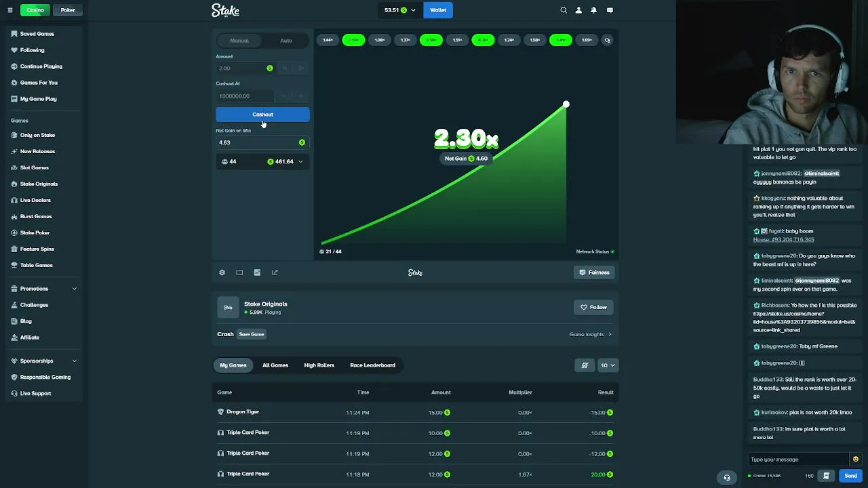Change the rows-per-page dropdown showing 10

(x=607, y=365)
